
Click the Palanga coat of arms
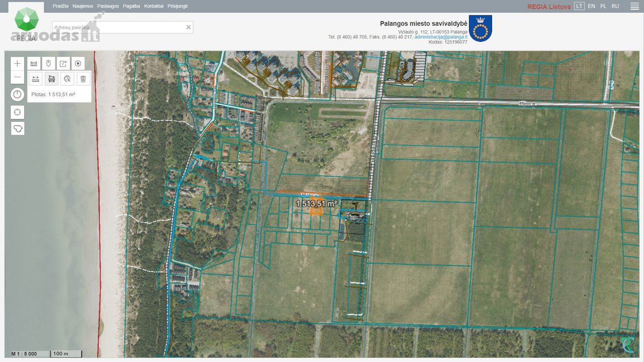(480, 28)
